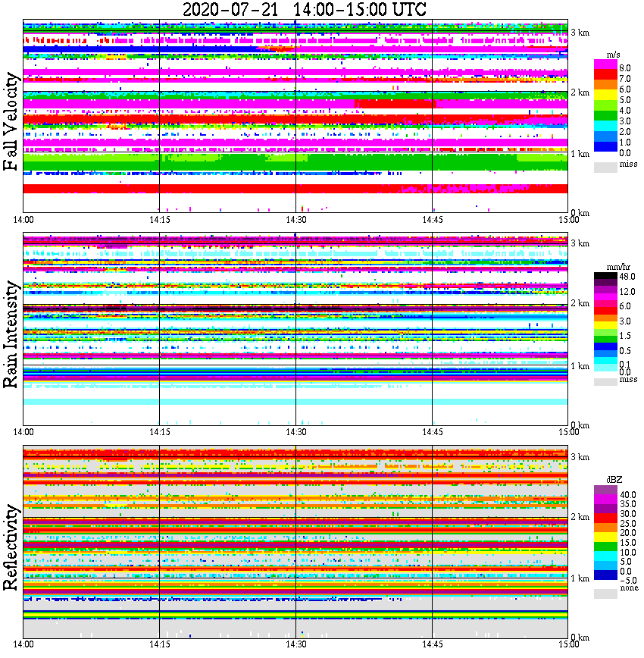The image size is (644, 658).
Task: Select yellow swatch in the m/s legend
Action: (x=605, y=96)
